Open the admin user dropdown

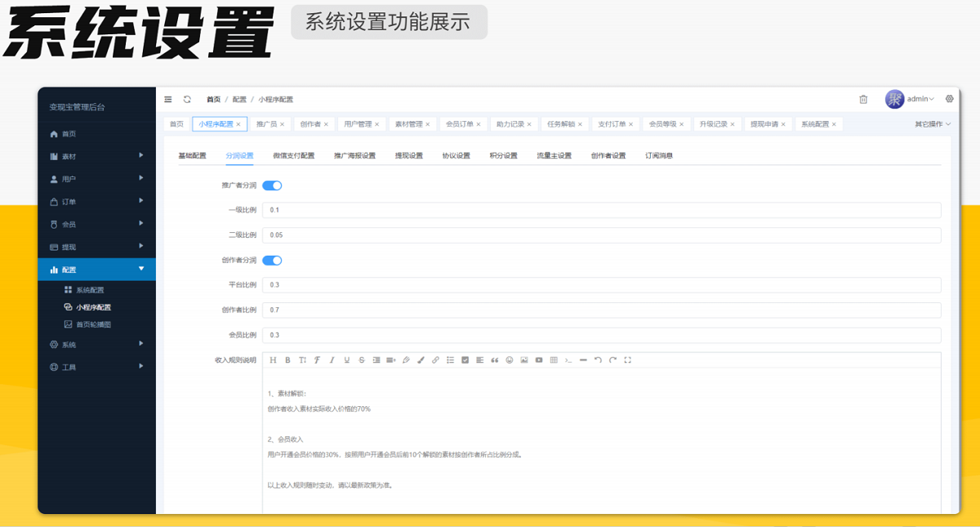pyautogui.click(x=920, y=99)
